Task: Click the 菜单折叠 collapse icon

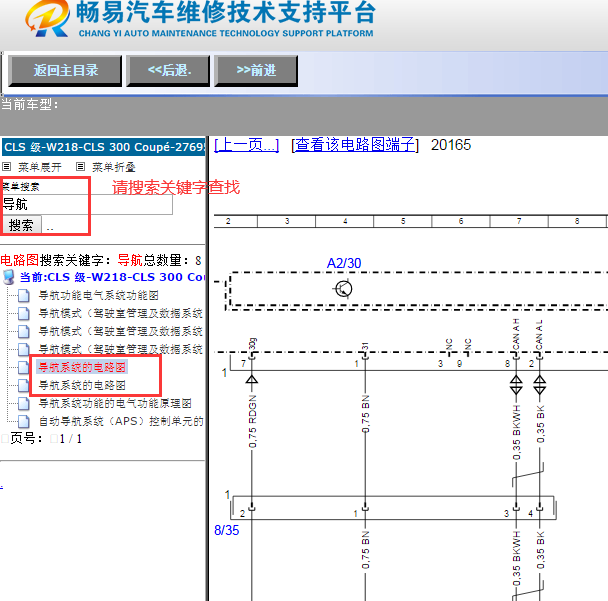Action: (80, 167)
